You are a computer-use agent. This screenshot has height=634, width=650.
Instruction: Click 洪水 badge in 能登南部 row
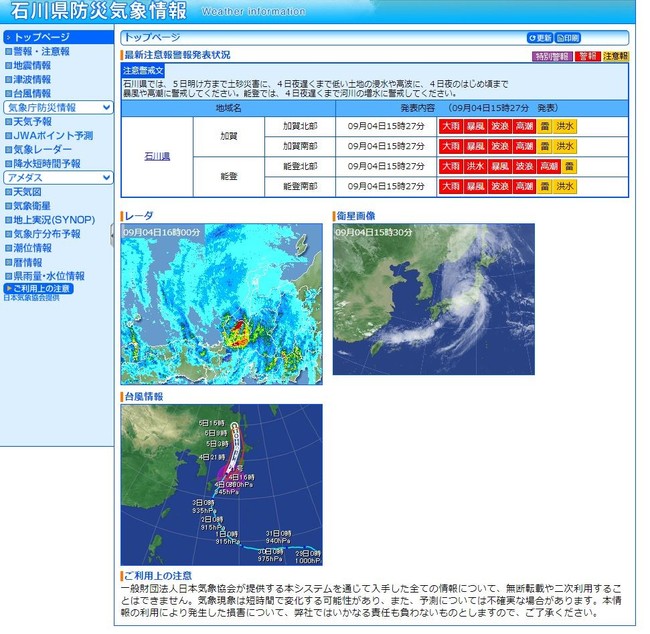565,187
